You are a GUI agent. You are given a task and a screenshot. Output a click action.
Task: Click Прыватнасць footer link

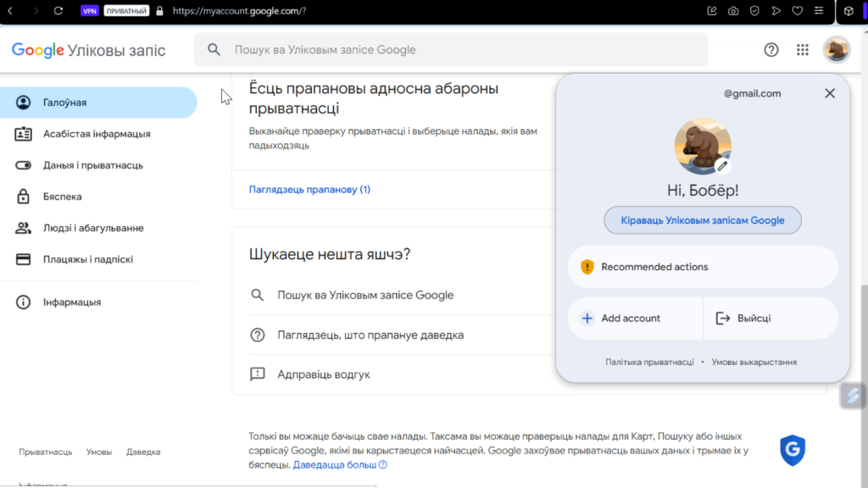(x=46, y=452)
